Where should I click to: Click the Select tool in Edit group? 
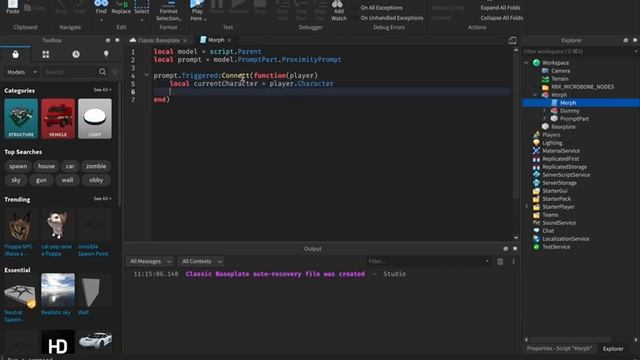tap(142, 7)
